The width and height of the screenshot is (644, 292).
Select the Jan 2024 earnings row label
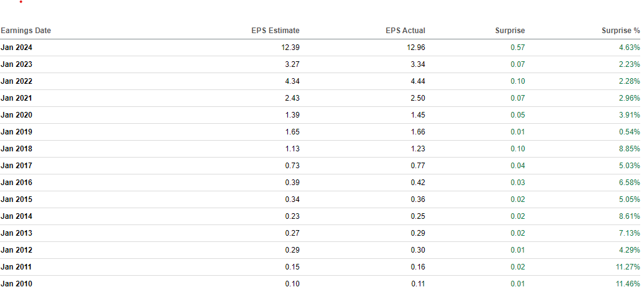click(16, 48)
